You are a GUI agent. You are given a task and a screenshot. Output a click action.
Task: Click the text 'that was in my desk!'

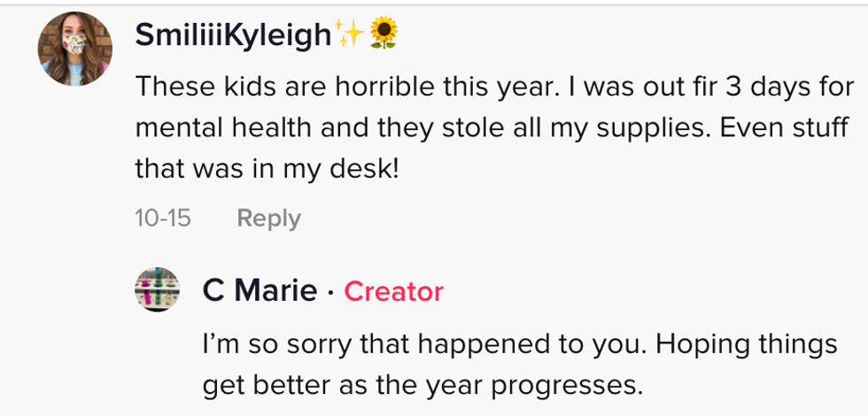(267, 167)
